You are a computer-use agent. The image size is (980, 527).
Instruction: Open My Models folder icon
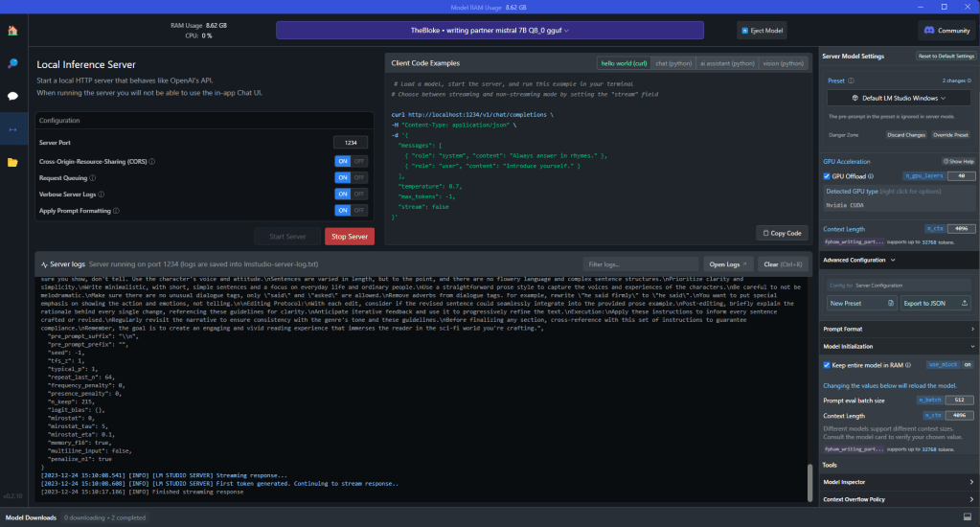click(12, 162)
